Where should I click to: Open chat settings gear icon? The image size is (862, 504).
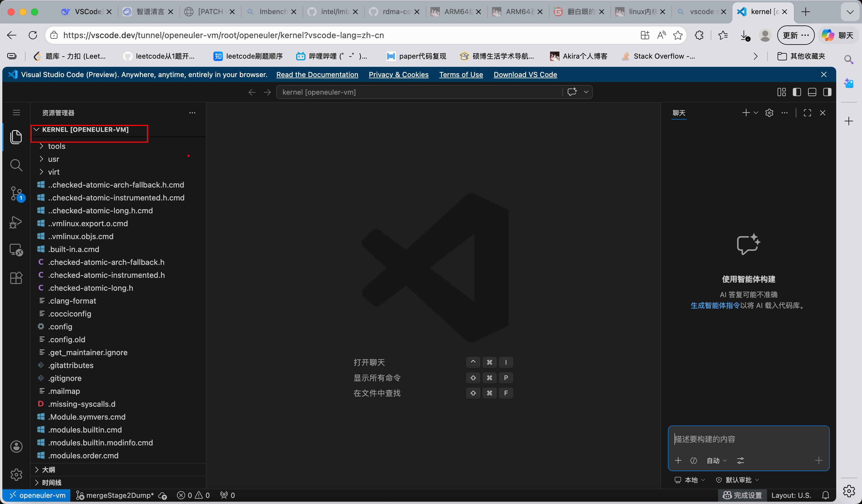point(769,113)
